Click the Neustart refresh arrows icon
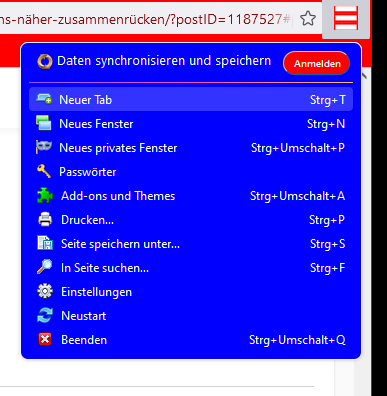387x396 pixels. click(x=45, y=315)
